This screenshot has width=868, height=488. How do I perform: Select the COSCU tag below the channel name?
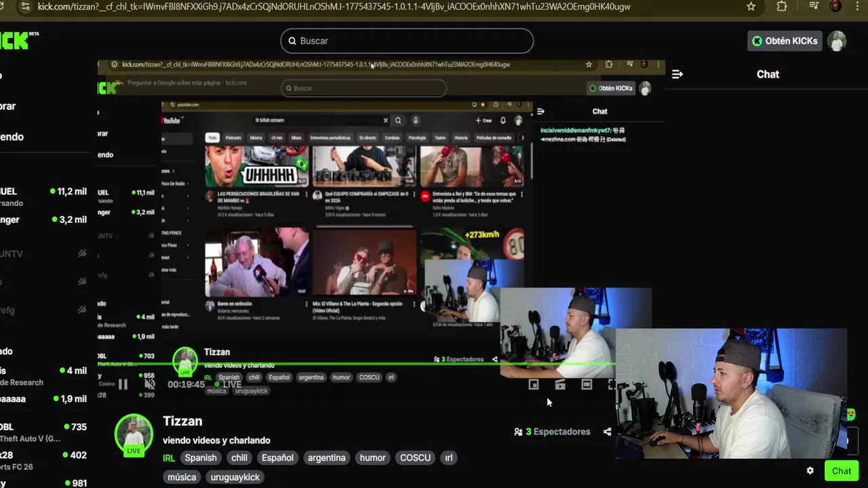click(416, 457)
